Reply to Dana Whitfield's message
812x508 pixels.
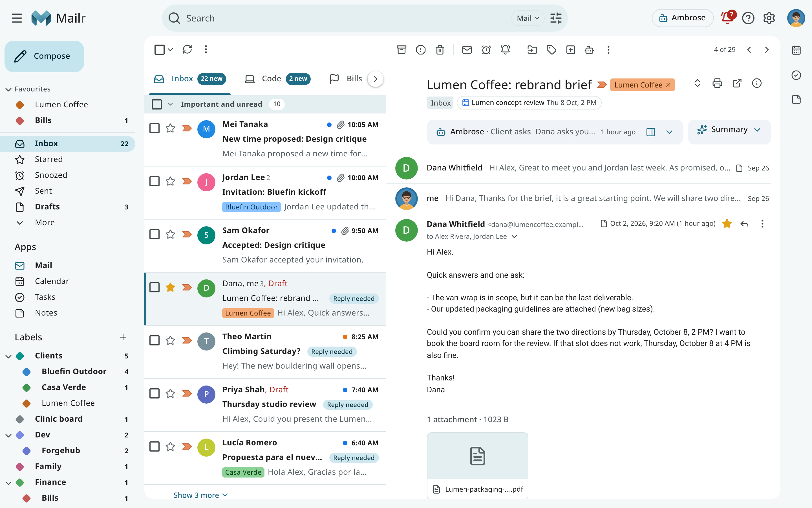click(744, 224)
